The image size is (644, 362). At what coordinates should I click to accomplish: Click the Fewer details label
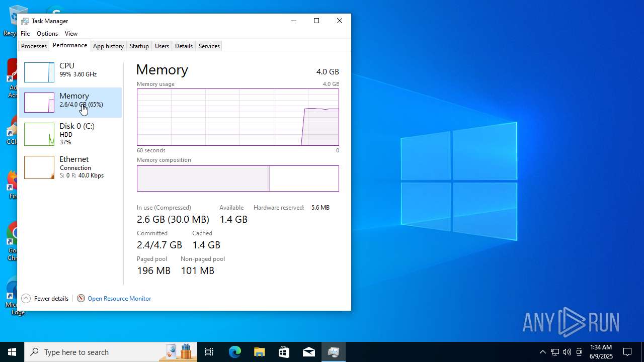[x=51, y=299]
